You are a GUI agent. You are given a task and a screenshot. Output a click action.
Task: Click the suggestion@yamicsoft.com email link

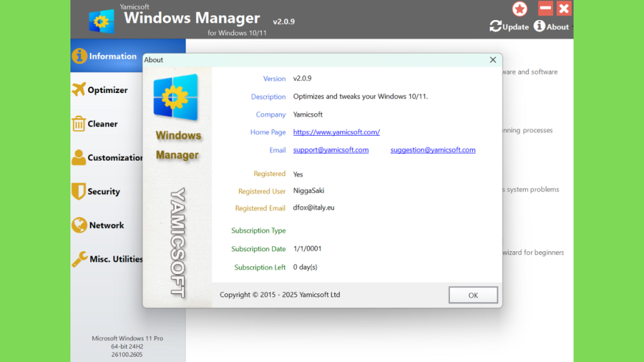(433, 150)
